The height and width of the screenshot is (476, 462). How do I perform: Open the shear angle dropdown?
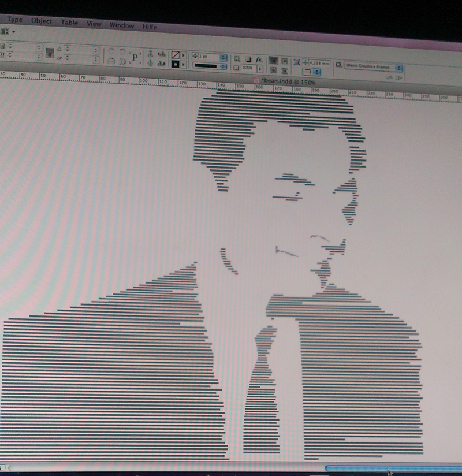[x=96, y=59]
